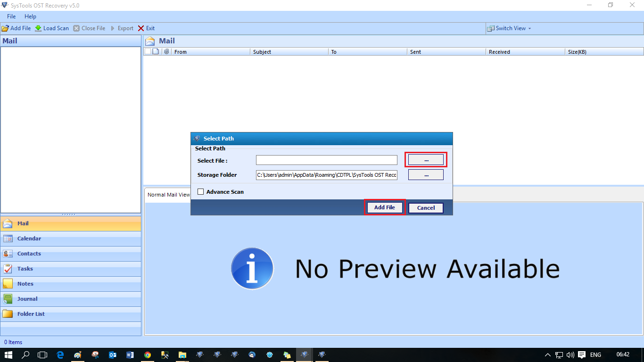This screenshot has height=362, width=644.
Task: Open the File menu
Action: pos(11,16)
